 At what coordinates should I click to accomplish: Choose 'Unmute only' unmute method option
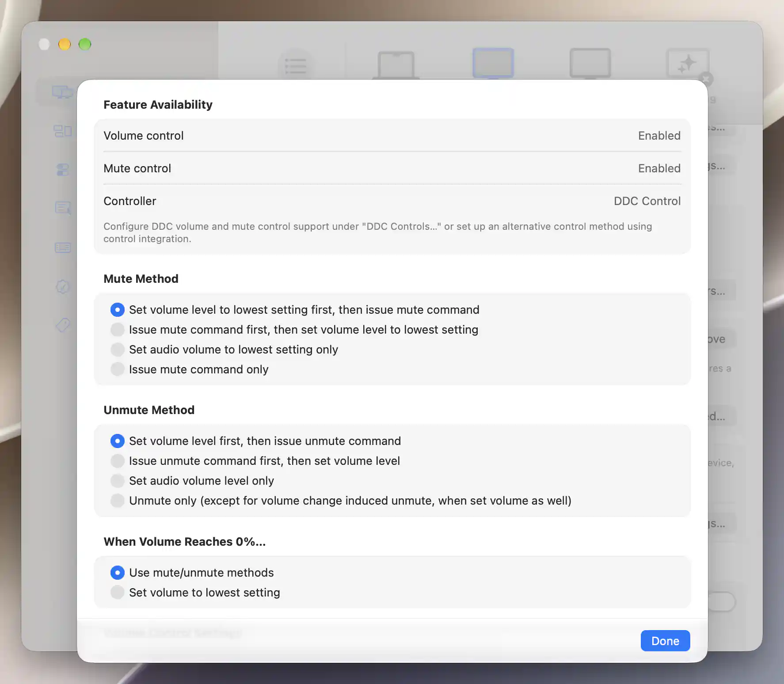pyautogui.click(x=118, y=501)
